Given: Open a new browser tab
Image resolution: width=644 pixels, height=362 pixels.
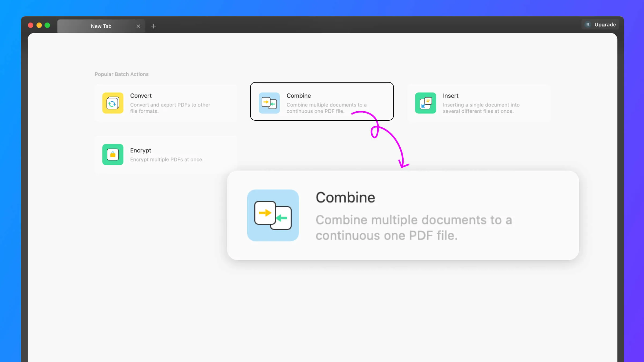Looking at the screenshot, I should (153, 26).
